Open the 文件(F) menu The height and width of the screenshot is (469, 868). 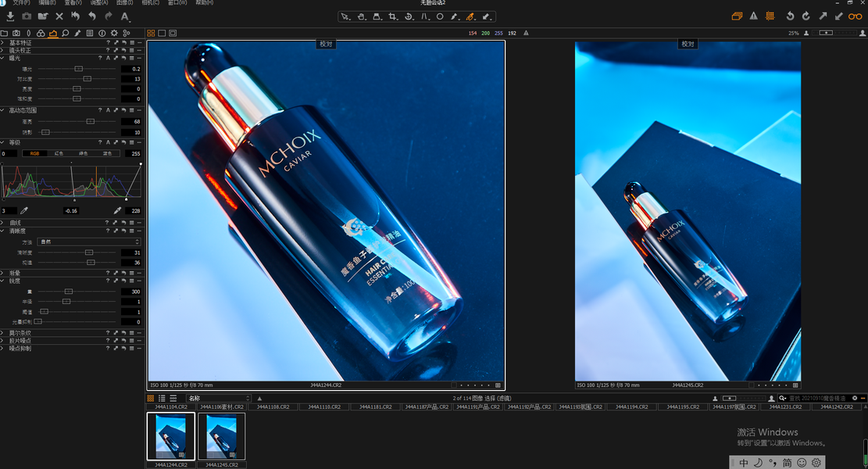coord(21,3)
